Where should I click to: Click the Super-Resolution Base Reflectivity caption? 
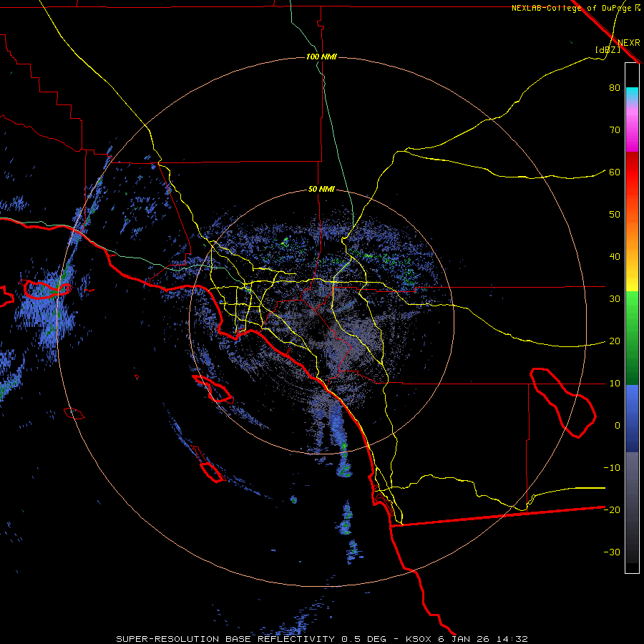322,639
